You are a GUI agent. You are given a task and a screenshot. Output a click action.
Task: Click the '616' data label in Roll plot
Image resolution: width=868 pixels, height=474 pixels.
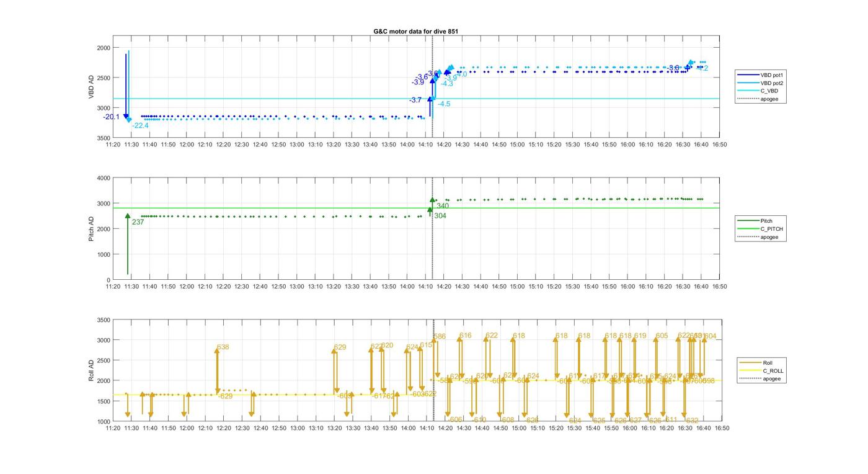pos(466,336)
